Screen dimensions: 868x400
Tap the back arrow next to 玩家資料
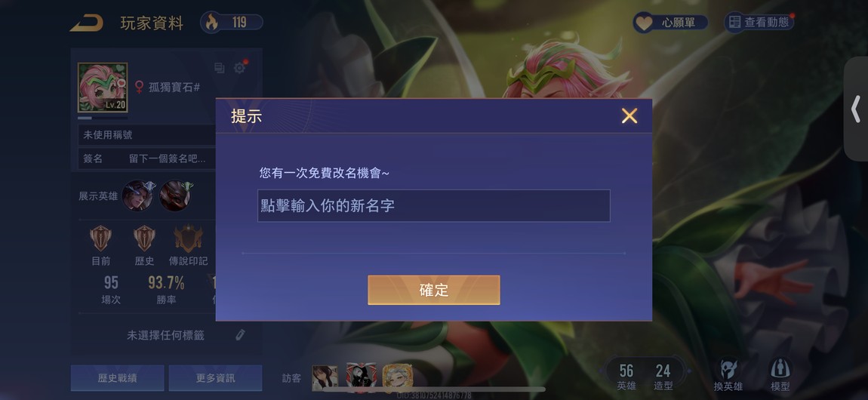click(x=86, y=23)
